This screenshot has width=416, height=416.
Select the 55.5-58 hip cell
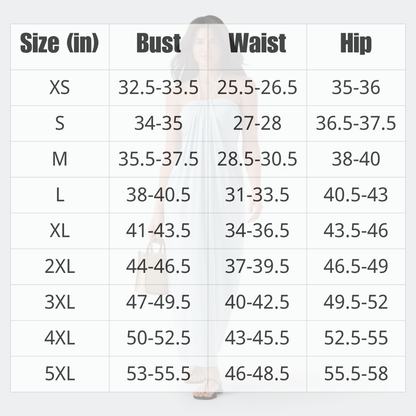click(x=356, y=374)
